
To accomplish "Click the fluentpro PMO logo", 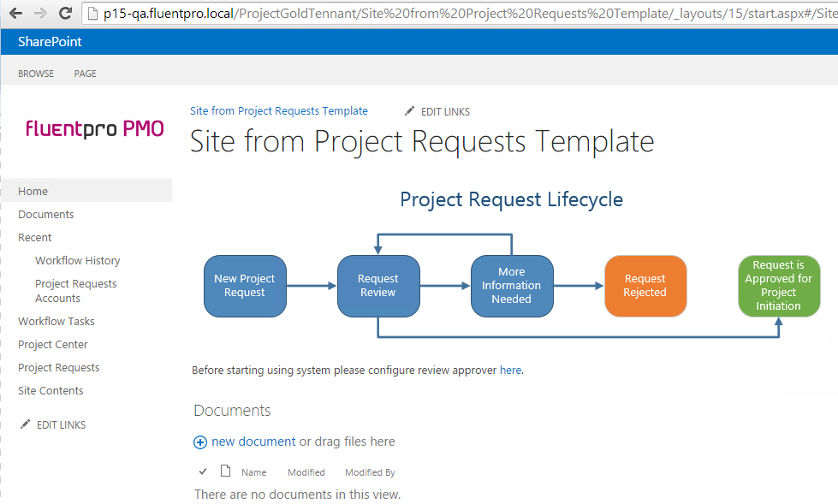I will [x=95, y=128].
